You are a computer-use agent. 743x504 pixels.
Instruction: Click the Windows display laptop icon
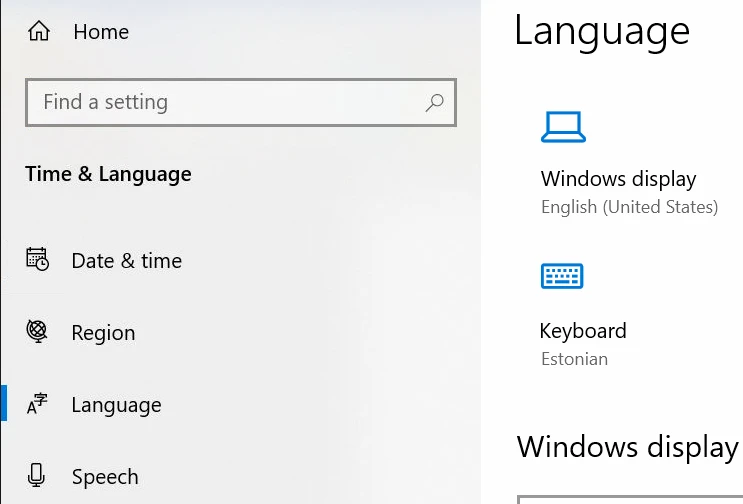click(x=563, y=127)
